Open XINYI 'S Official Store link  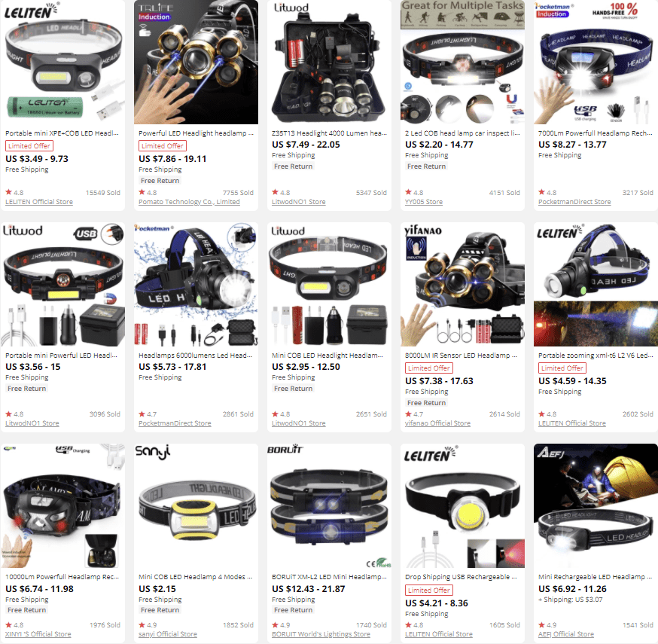tap(38, 634)
